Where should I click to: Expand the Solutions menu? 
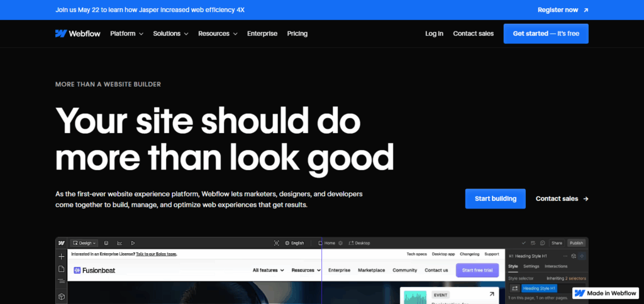[170, 34]
